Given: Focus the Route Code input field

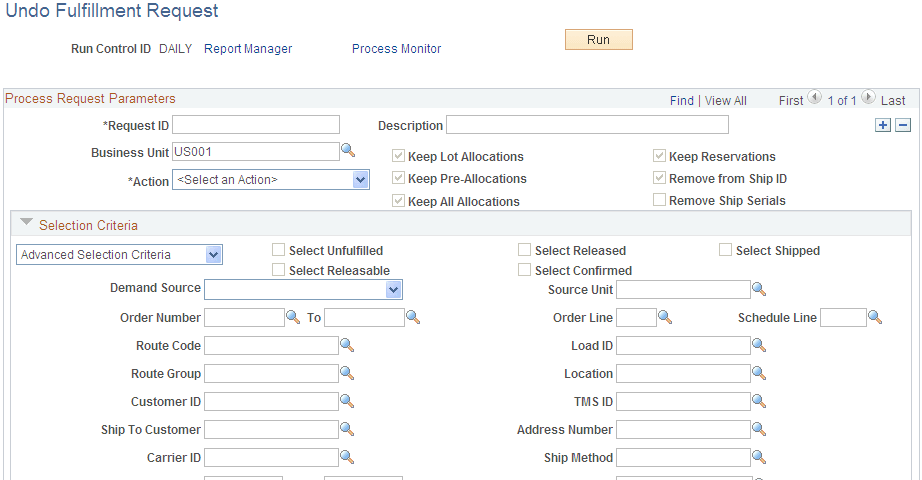Looking at the screenshot, I should (x=272, y=346).
